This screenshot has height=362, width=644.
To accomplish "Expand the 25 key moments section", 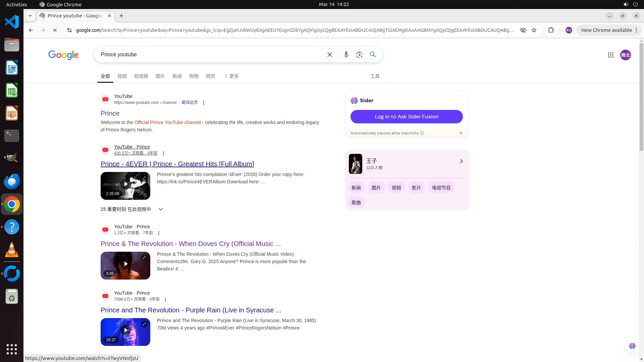I will (161, 209).
